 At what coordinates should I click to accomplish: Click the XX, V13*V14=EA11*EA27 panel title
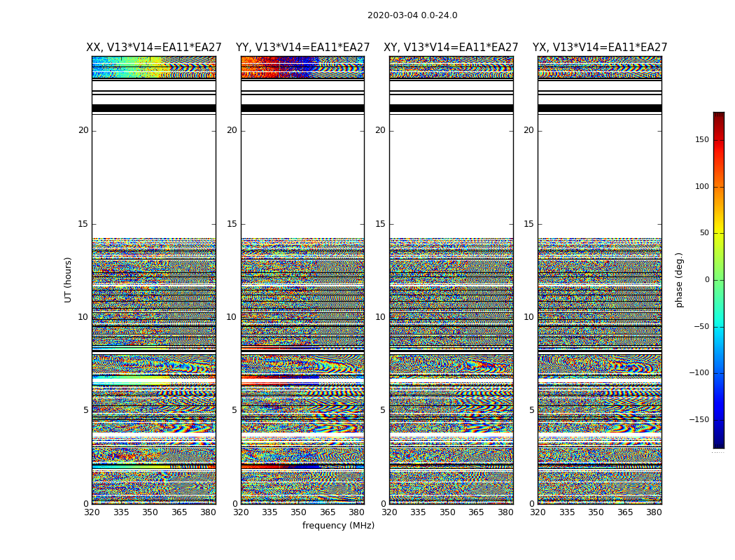pos(154,48)
